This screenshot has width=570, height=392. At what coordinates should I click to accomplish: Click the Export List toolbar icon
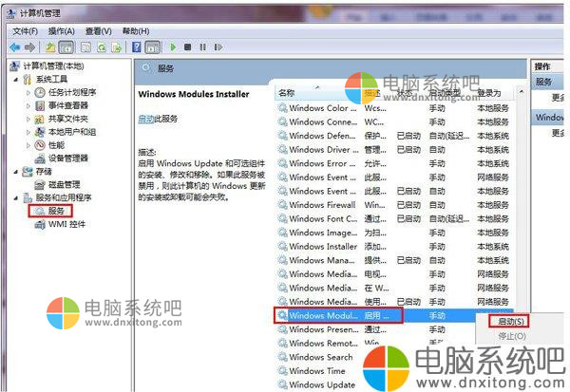click(x=116, y=47)
